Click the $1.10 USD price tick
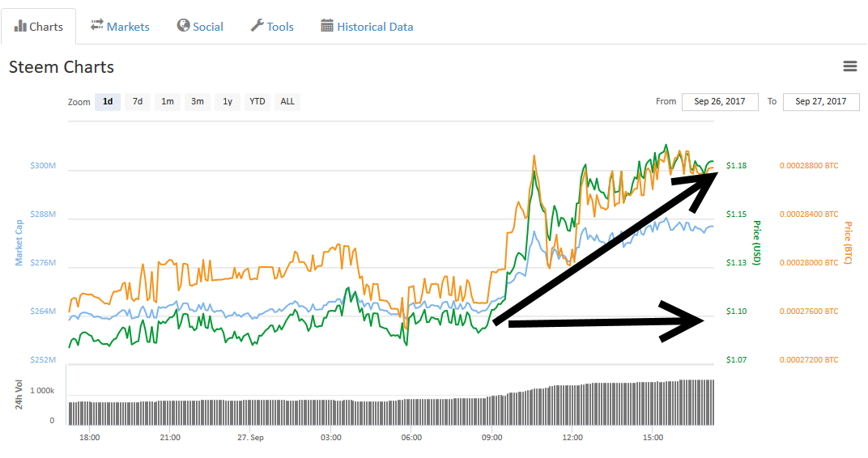 tap(736, 312)
